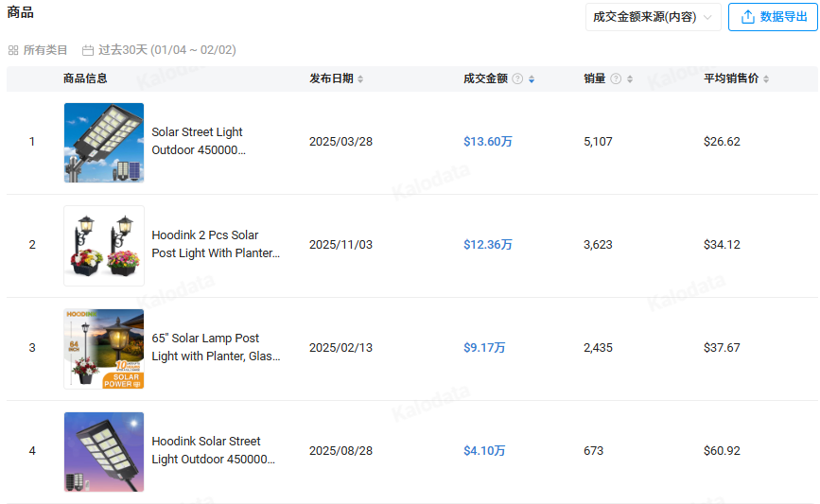This screenshot has height=504, width=820.
Task: Click the help icon next to 销量
Action: (616, 79)
